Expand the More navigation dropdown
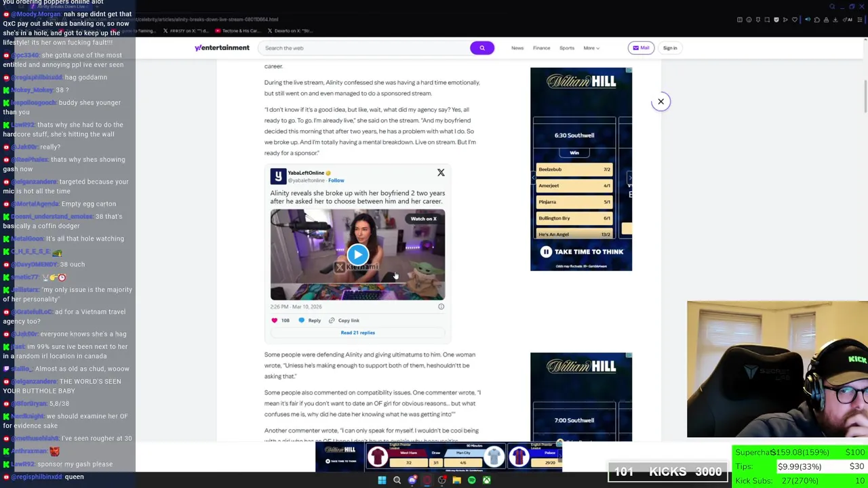Image resolution: width=868 pixels, height=488 pixels. pos(591,48)
